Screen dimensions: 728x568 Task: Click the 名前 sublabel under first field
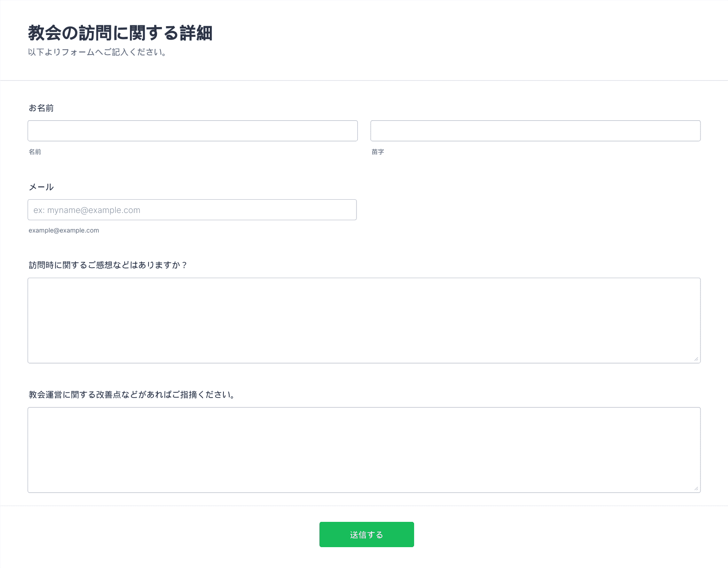(35, 152)
